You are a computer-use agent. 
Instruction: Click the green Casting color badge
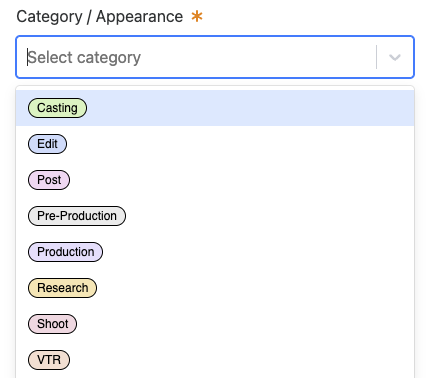point(57,108)
